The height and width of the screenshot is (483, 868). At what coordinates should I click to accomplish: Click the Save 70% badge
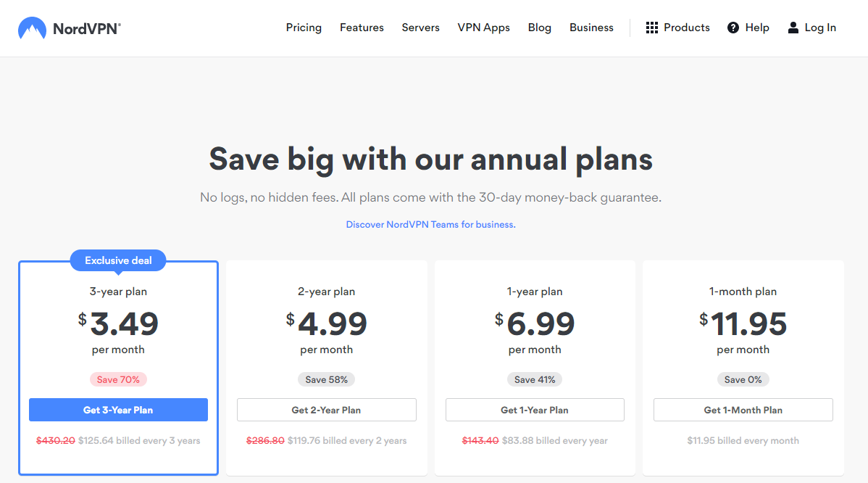coord(118,379)
